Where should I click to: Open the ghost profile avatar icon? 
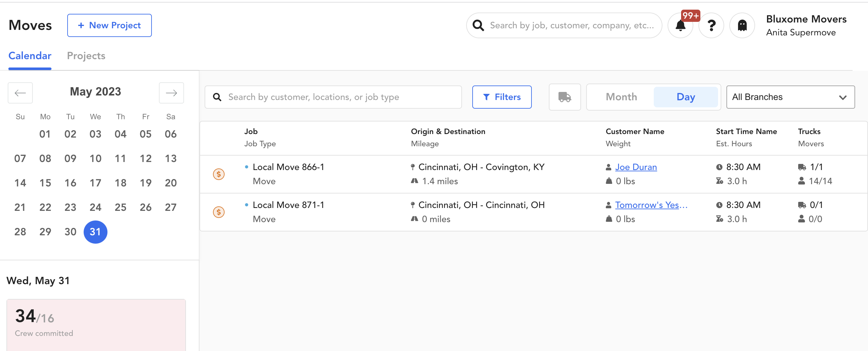pos(742,26)
